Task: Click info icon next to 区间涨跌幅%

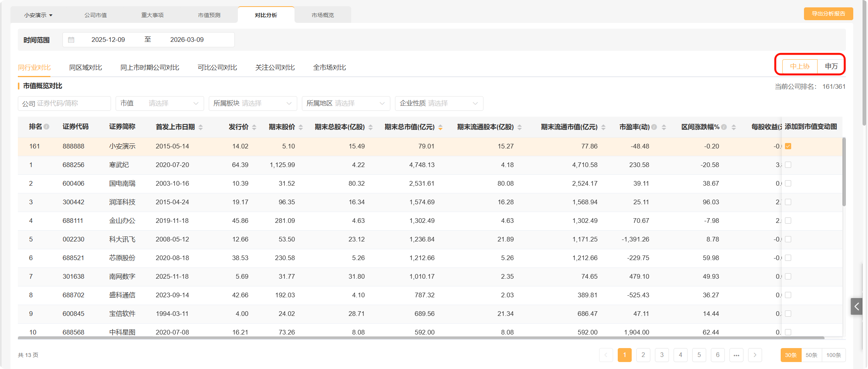Action: pyautogui.click(x=724, y=127)
